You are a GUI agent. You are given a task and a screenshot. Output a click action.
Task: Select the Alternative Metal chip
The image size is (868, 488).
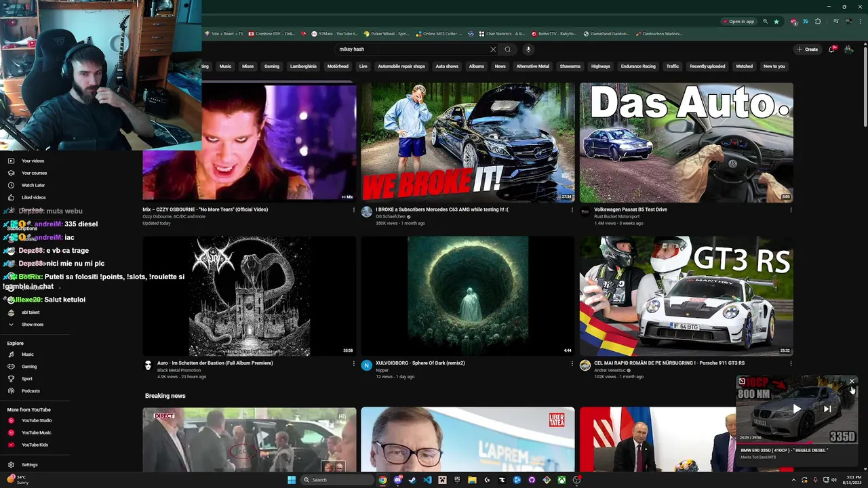[x=532, y=66]
